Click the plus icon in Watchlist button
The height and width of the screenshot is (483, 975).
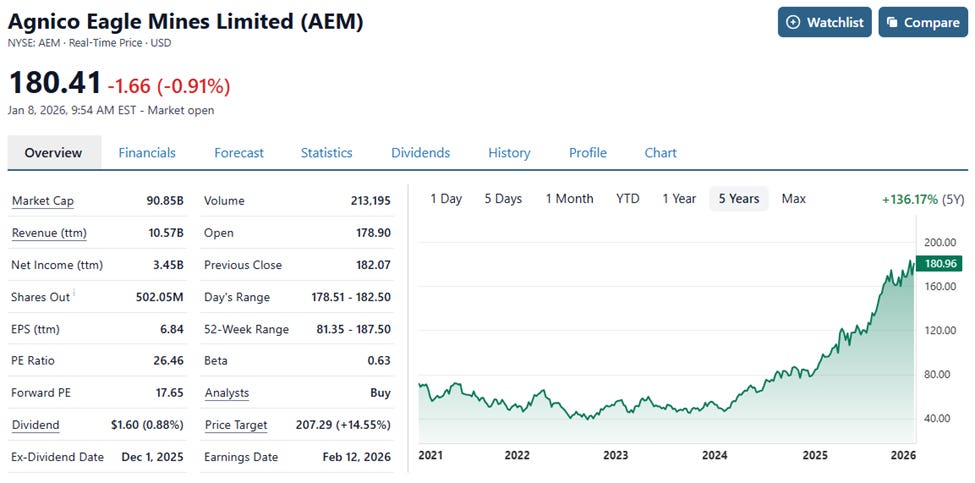point(793,22)
